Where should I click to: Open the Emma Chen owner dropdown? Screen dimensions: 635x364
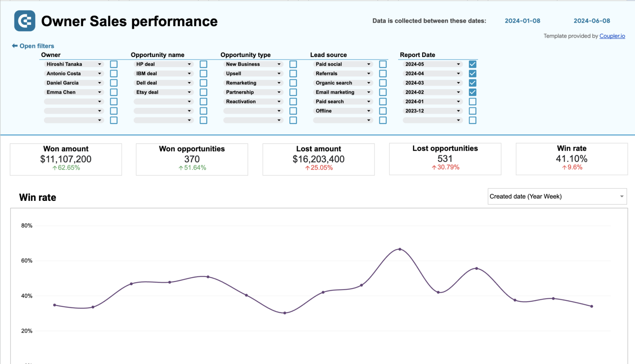[99, 92]
